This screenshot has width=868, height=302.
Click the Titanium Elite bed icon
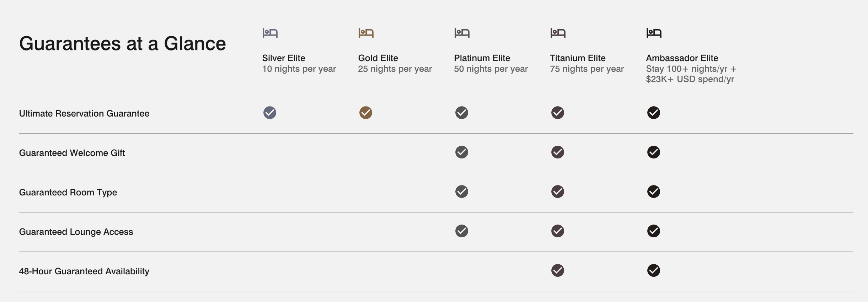pyautogui.click(x=558, y=33)
